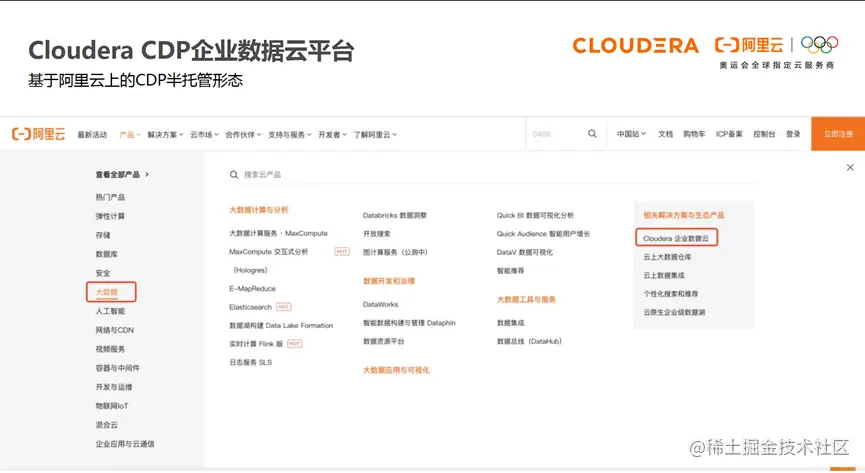Open Dataphin product link
Screen dimensions: 865x473
[x=409, y=323]
